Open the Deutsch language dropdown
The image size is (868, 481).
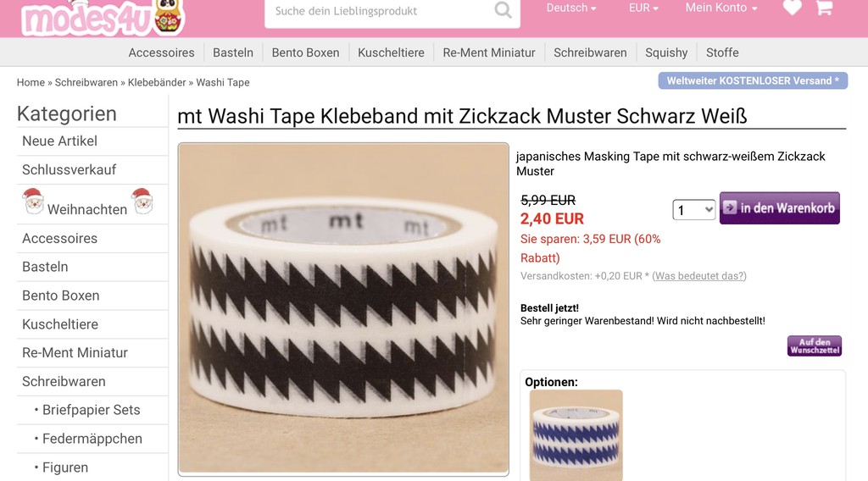point(571,8)
